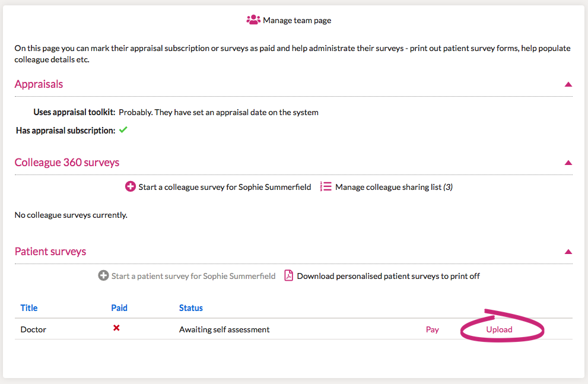Screen dimensions: 588x384
Task: Download personalised patient surveys to print off
Action: pos(388,276)
